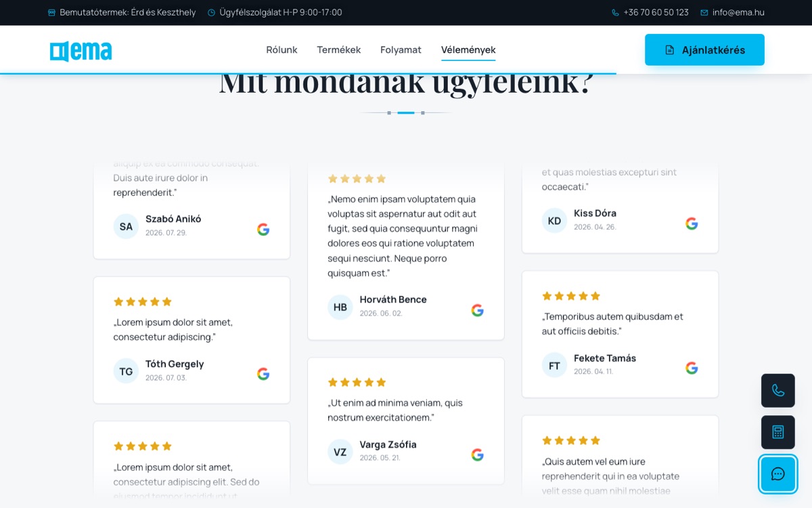Open the floating calculator button

[778, 432]
